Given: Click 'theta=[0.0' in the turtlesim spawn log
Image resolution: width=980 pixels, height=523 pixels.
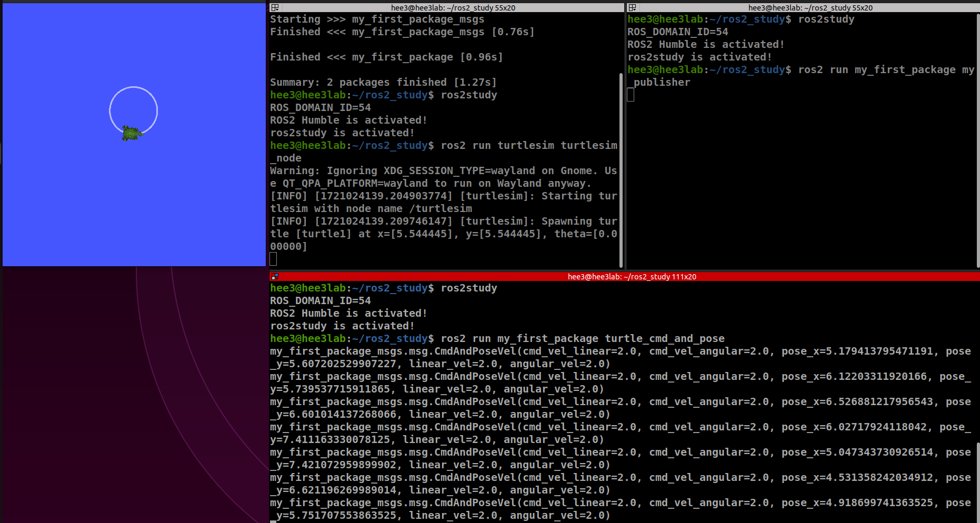Looking at the screenshot, I should [x=586, y=234].
